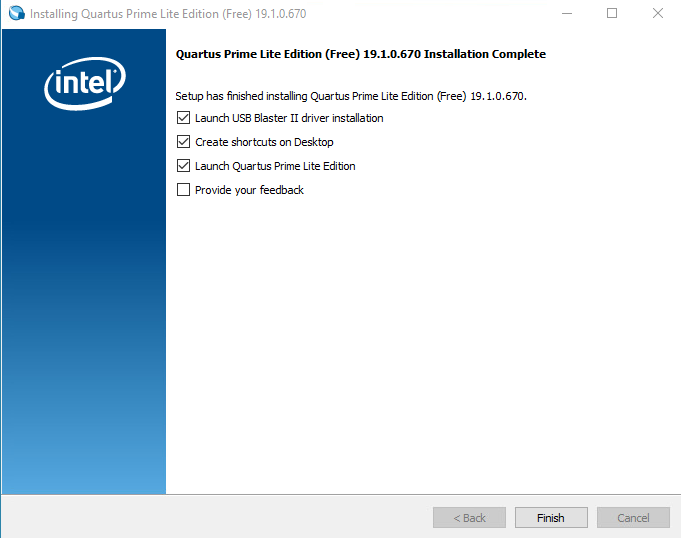The image size is (681, 538).
Task: Close the installer window
Action: coord(658,13)
